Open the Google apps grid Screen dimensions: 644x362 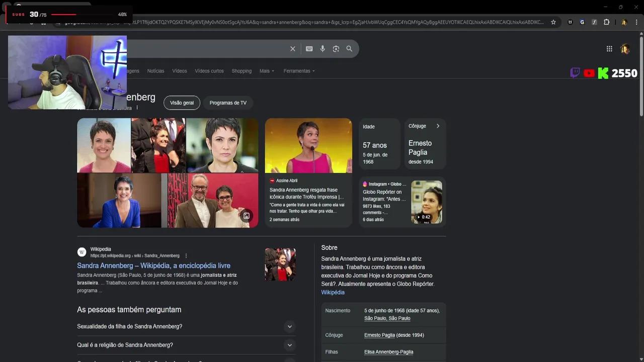pyautogui.click(x=609, y=49)
